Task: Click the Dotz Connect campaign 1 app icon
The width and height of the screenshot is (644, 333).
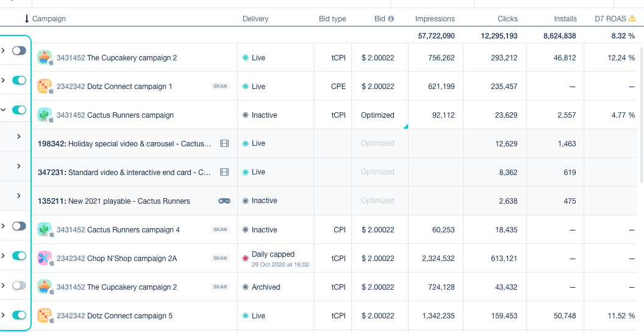Action: click(45, 86)
